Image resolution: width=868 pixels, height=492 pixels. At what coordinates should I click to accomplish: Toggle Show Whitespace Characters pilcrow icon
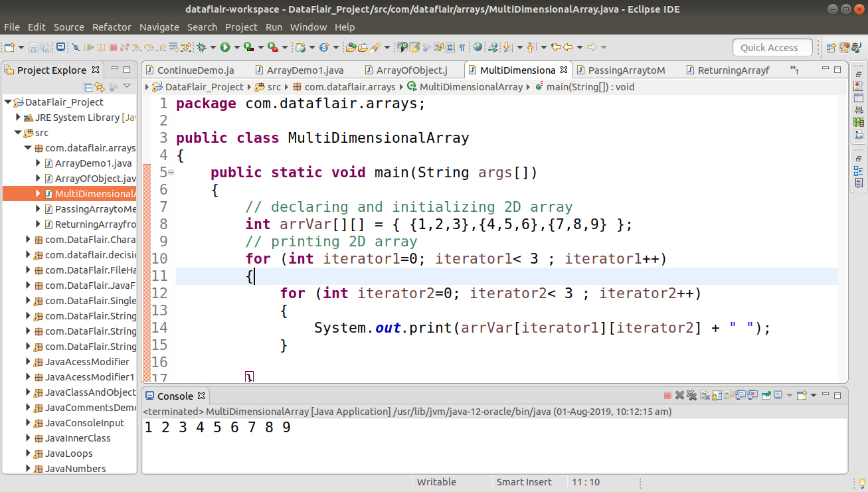tap(462, 47)
